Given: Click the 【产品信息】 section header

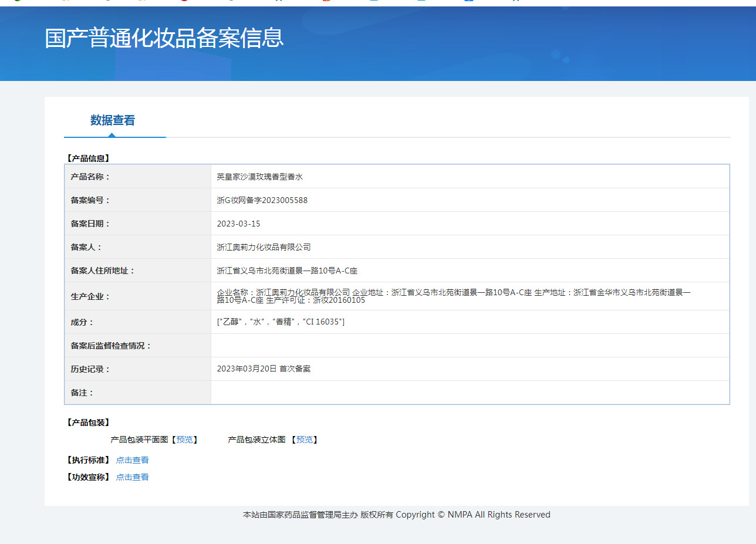Looking at the screenshot, I should 88,158.
